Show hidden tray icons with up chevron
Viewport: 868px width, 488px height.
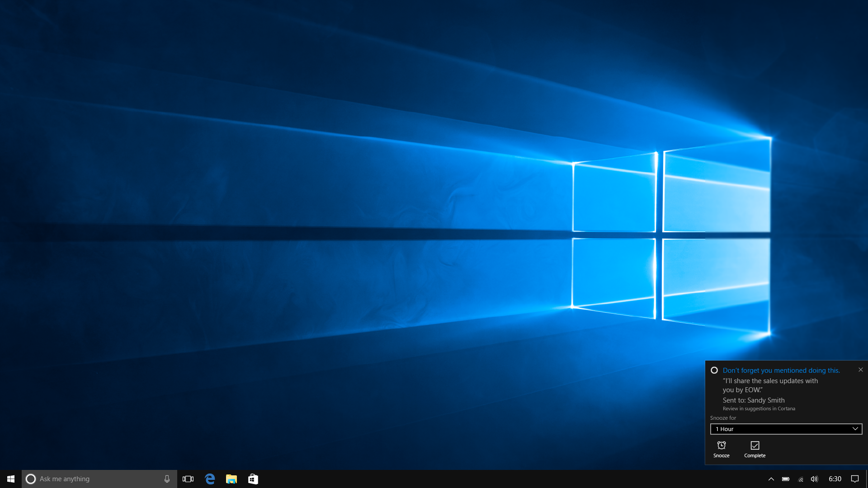(771, 479)
